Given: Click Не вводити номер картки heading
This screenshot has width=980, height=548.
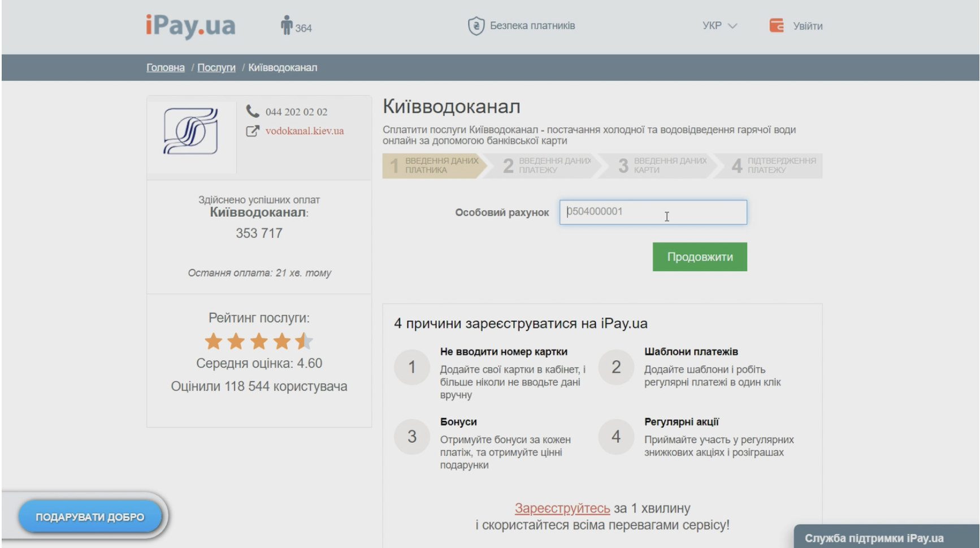Looking at the screenshot, I should coord(504,352).
